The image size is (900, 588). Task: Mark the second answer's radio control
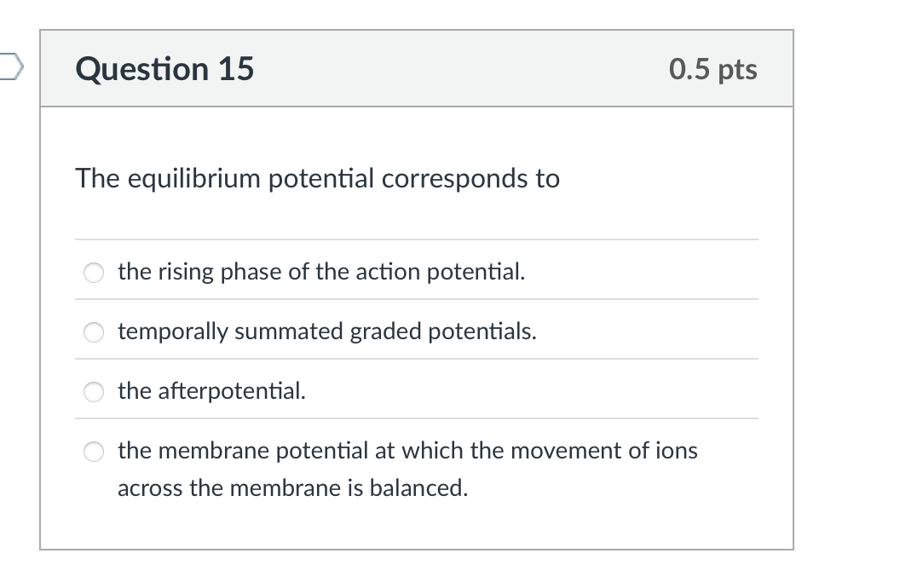(x=93, y=332)
